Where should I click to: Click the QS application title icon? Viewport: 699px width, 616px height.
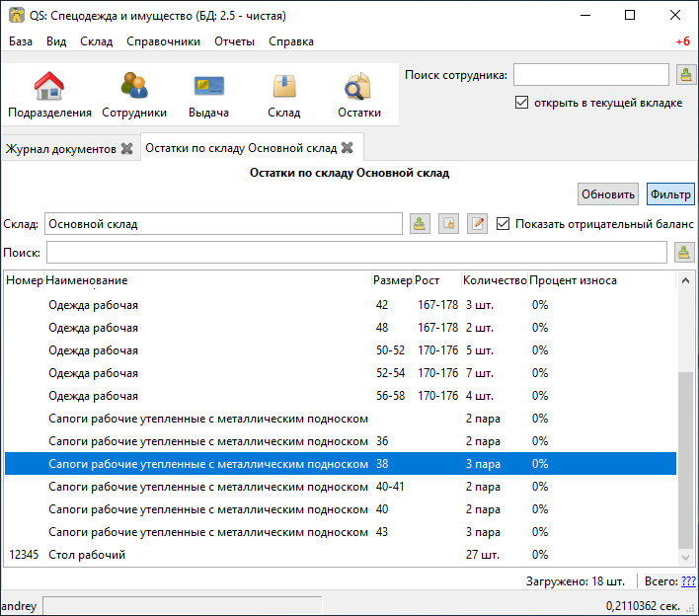17,15
